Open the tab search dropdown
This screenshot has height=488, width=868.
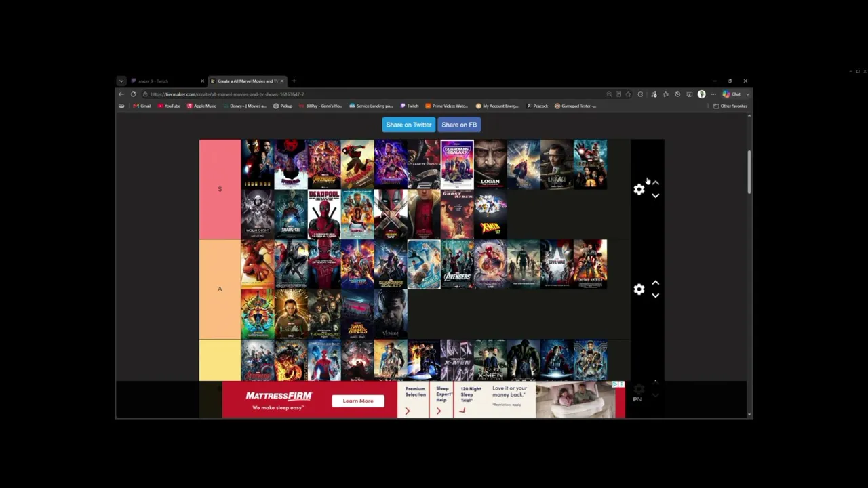121,81
